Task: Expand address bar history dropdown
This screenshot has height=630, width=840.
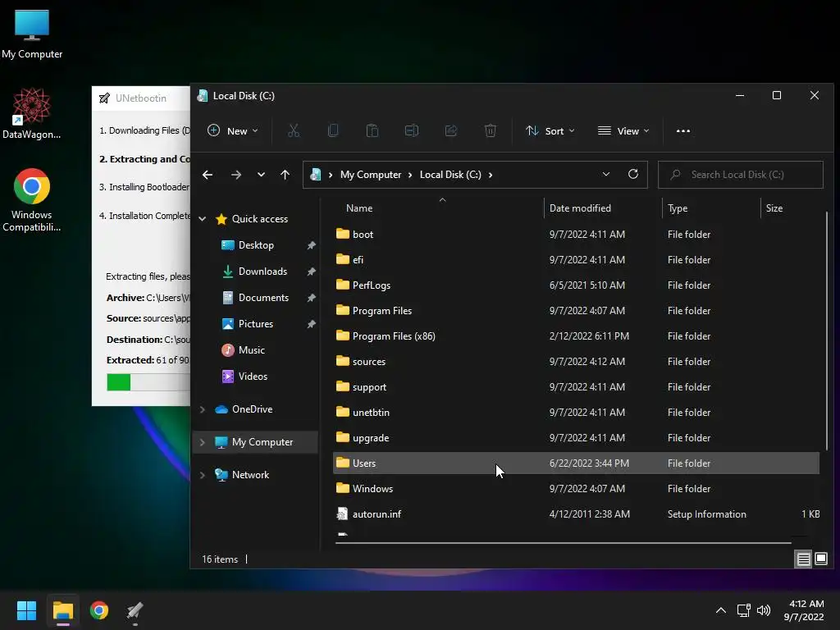Action: tap(606, 174)
